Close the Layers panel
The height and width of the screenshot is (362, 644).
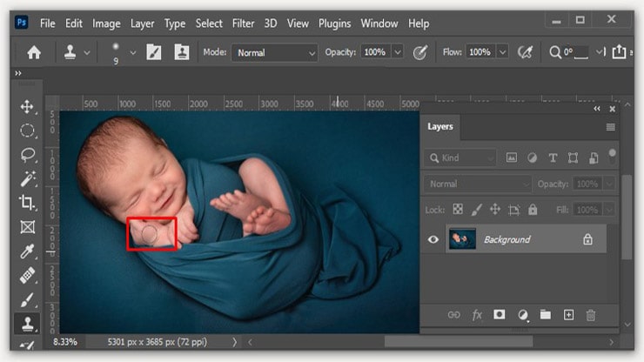(x=613, y=109)
